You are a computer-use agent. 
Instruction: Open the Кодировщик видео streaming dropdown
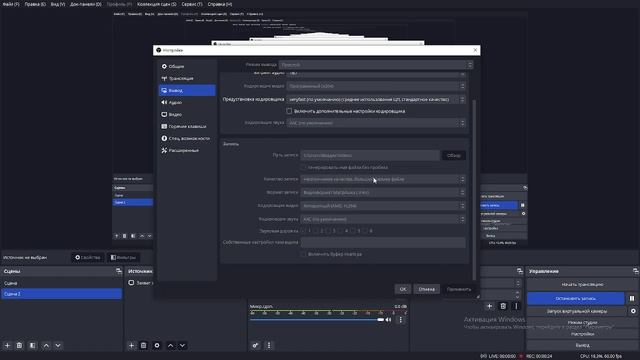[x=376, y=86]
